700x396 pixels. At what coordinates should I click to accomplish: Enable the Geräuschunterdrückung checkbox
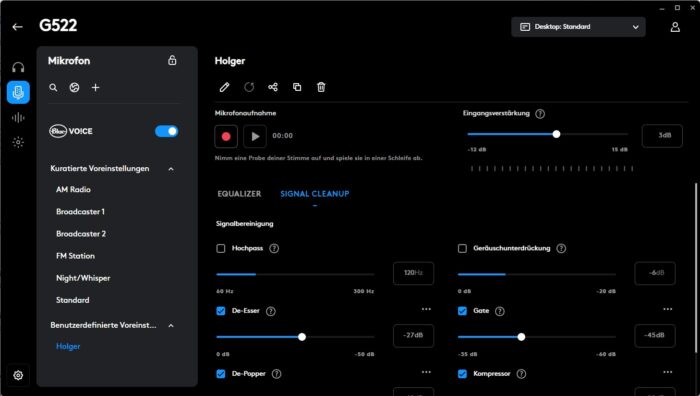[x=462, y=248]
